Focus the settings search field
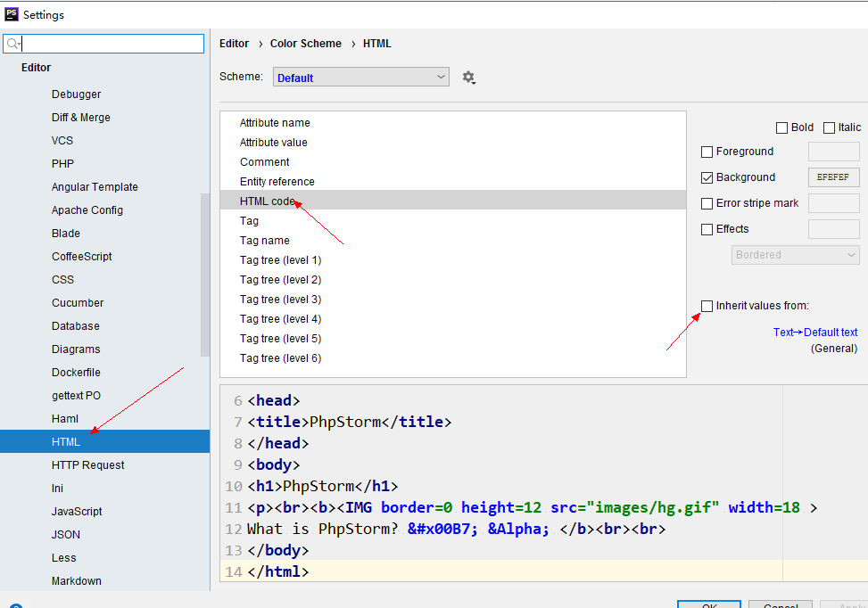 [x=103, y=44]
